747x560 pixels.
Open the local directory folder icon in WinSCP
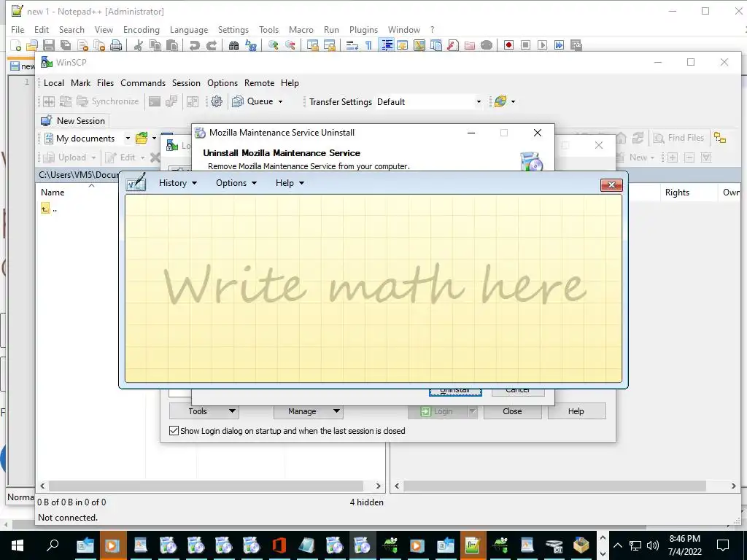142,139
